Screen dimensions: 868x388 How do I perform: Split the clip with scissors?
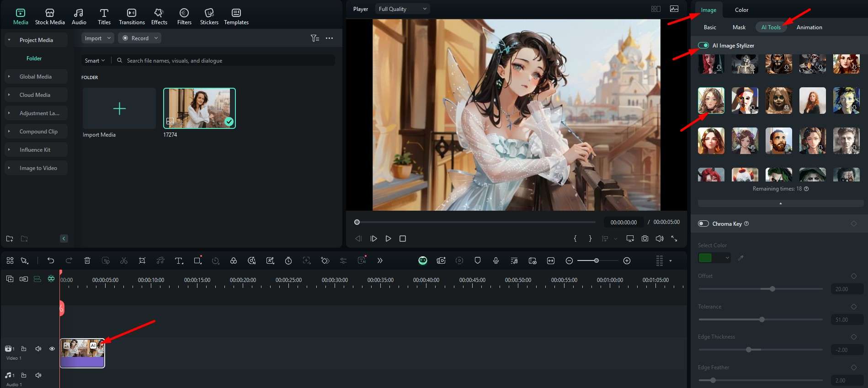point(123,260)
